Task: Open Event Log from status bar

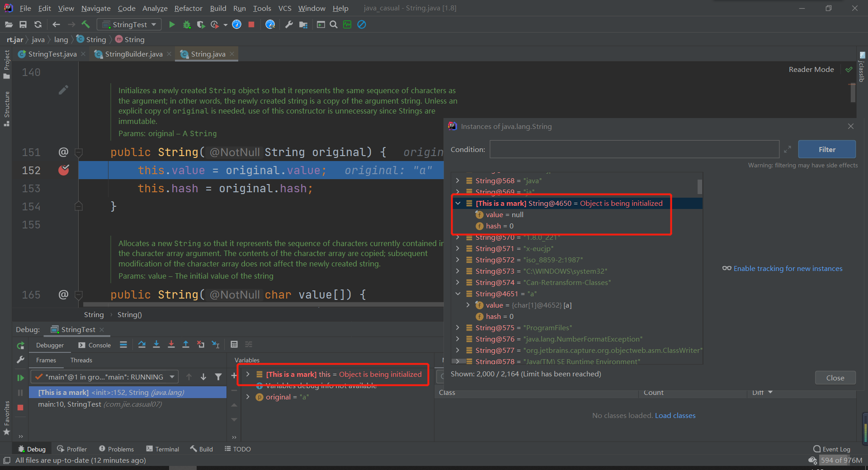Action: coord(831,449)
